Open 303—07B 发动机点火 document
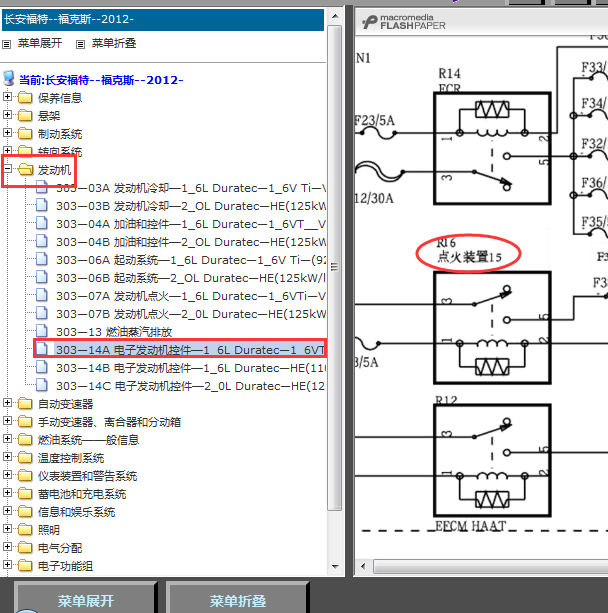 191,314
